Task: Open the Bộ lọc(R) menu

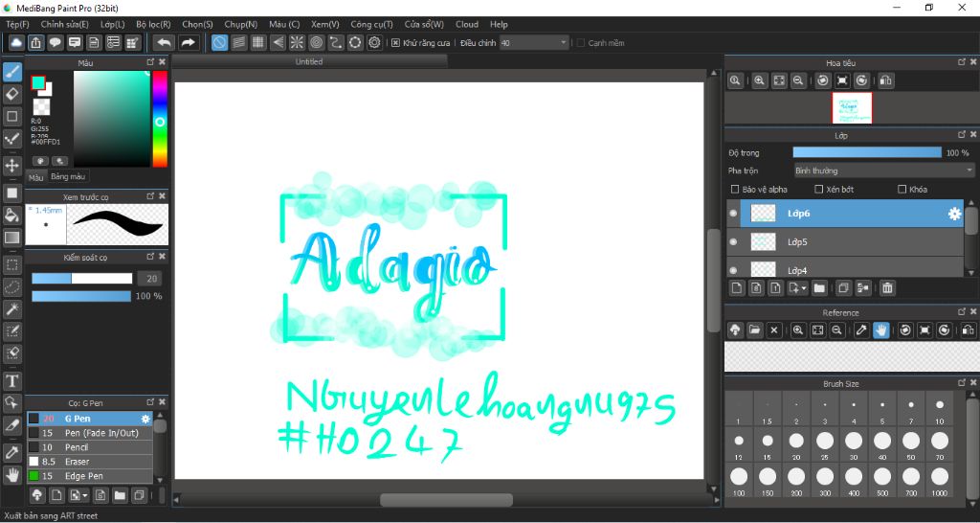Action: (153, 24)
